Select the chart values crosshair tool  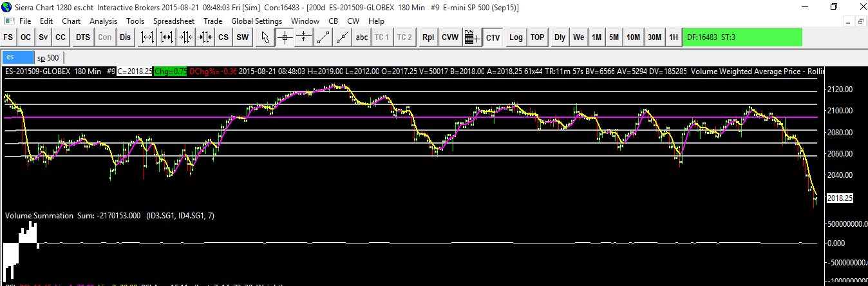tap(284, 37)
